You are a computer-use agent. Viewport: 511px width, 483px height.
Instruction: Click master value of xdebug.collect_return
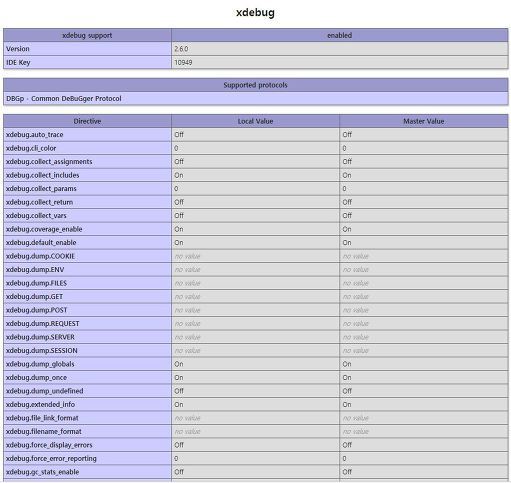[347, 202]
